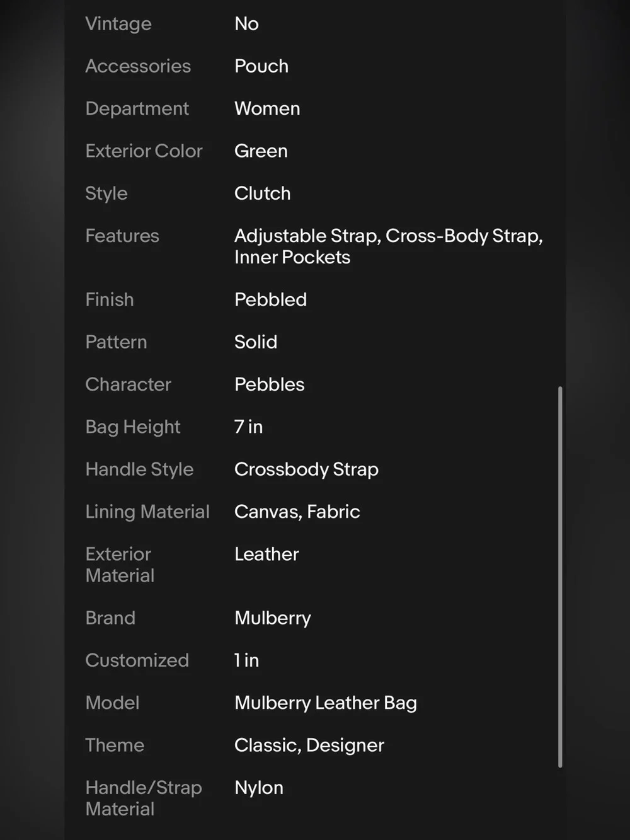Tap the Exterior Color value Green
This screenshot has height=840, width=630.
pos(261,151)
